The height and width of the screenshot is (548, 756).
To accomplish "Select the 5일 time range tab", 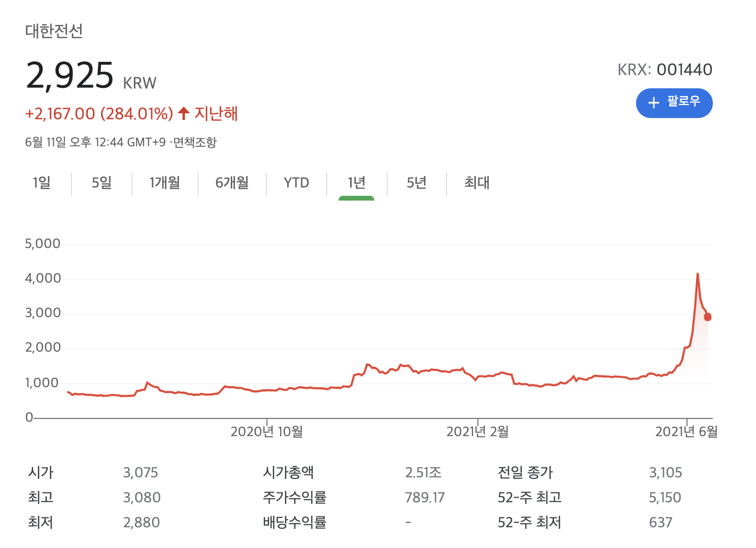I will (x=102, y=183).
